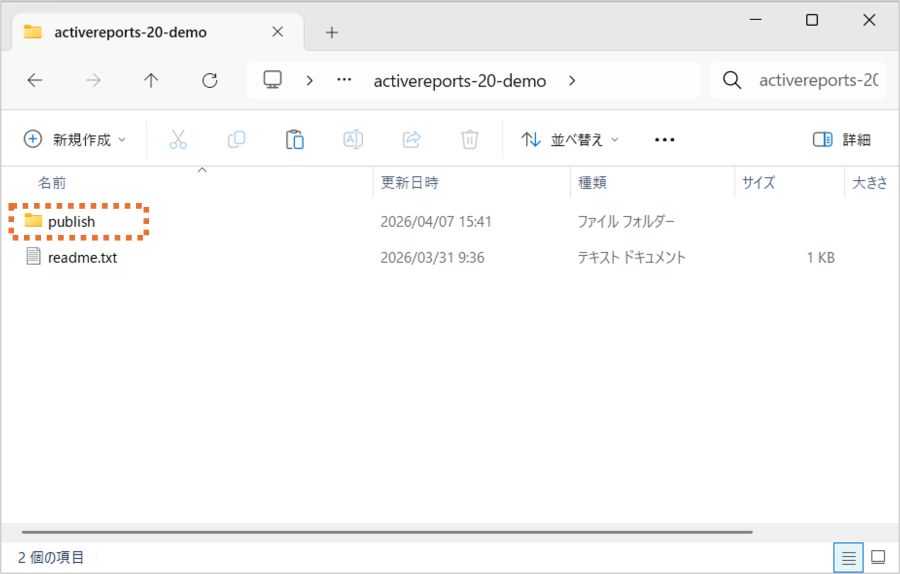Show hidden path via address bar ellipsis

(344, 80)
